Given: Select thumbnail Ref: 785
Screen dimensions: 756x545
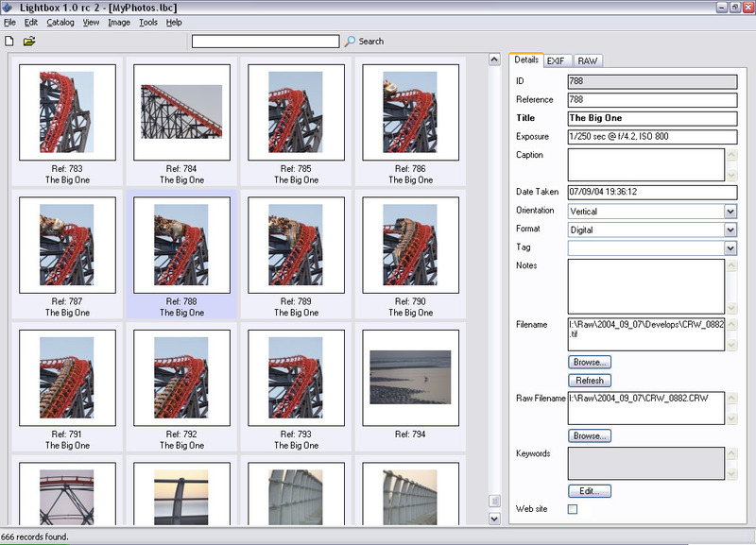Looking at the screenshot, I should (x=296, y=112).
